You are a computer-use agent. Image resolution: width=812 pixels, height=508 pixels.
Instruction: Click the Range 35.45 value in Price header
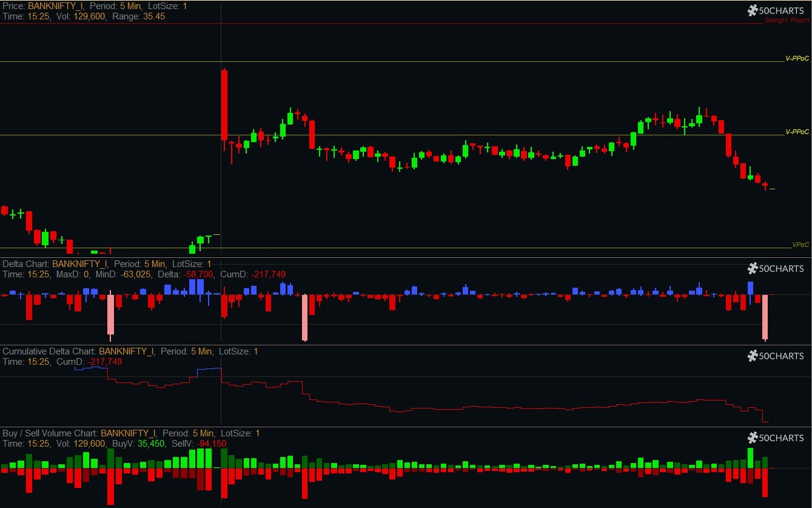(153, 16)
